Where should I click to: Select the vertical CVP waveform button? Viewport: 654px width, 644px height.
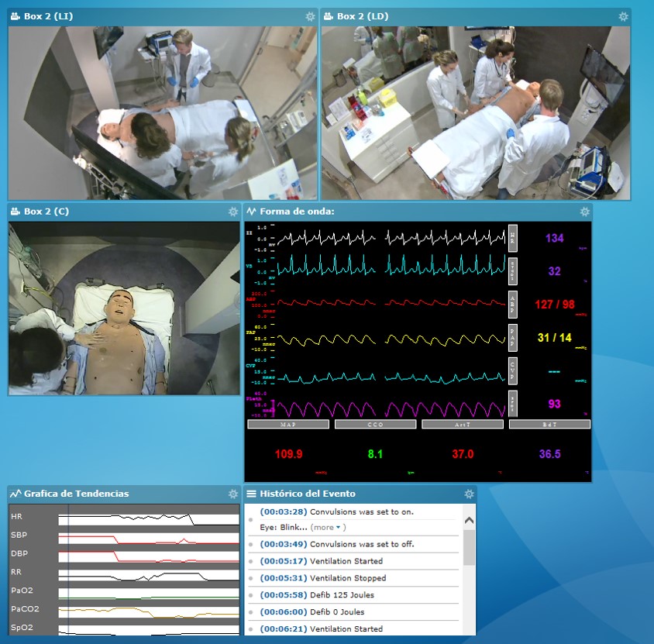click(x=513, y=370)
